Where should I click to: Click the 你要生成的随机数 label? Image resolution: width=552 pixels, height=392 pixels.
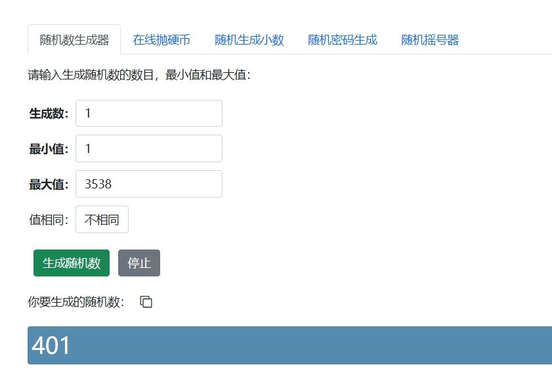[76, 302]
